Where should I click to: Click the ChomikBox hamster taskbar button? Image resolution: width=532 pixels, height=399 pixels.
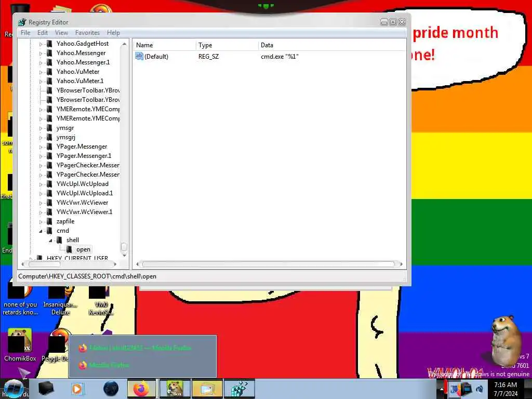[x=175, y=389]
